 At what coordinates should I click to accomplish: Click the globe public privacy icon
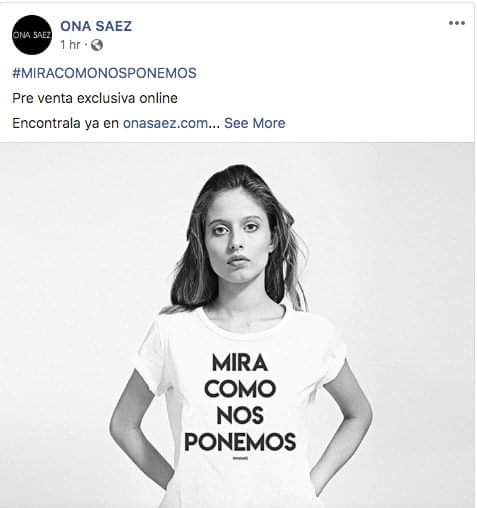pyautogui.click(x=97, y=45)
